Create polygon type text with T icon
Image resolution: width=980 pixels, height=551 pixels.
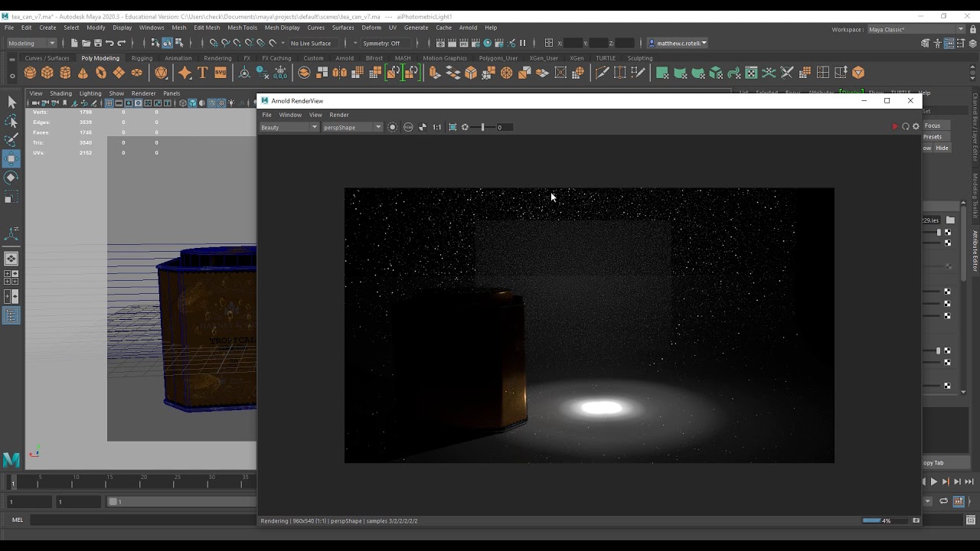click(202, 73)
